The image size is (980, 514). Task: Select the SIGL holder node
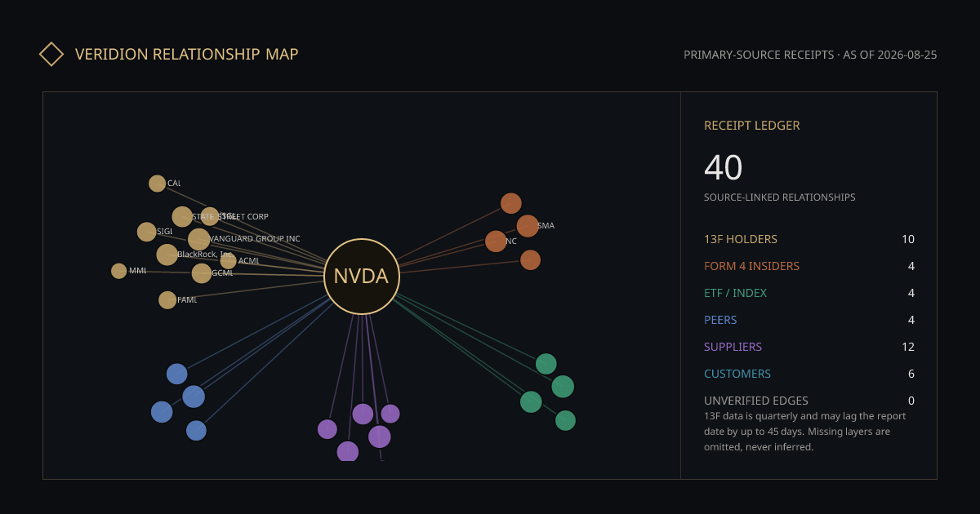(x=147, y=232)
